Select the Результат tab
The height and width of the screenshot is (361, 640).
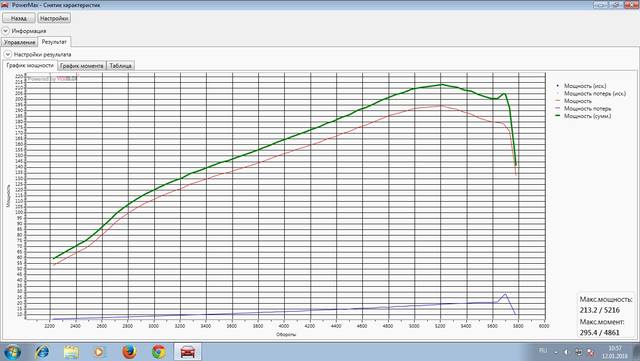[54, 42]
